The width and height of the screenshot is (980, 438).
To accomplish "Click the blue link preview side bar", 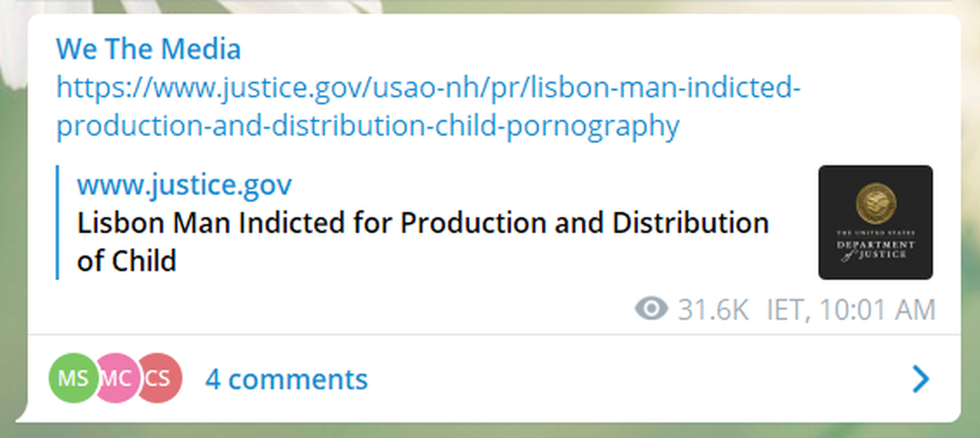I will (58, 222).
